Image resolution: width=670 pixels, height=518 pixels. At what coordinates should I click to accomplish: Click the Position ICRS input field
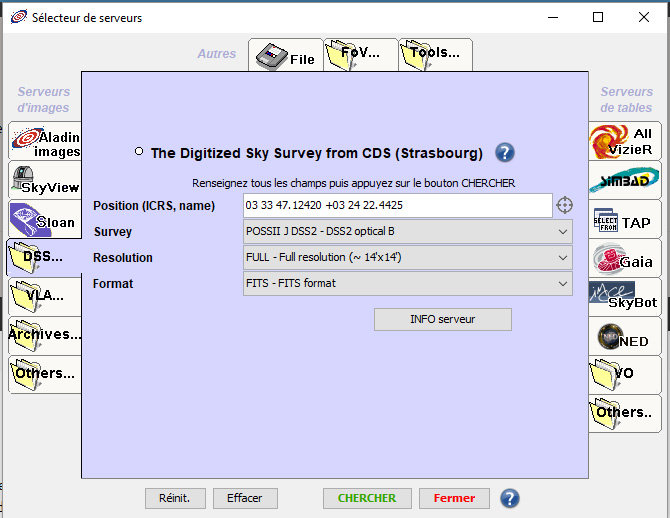(x=398, y=206)
